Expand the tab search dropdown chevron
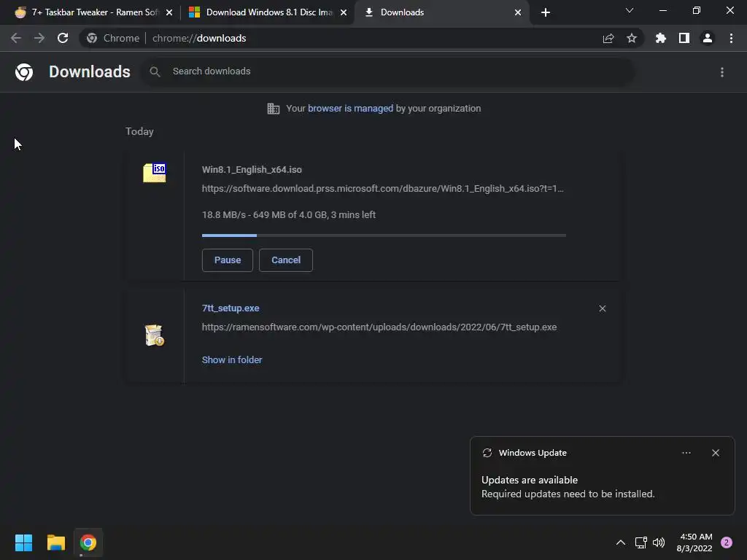Image resolution: width=747 pixels, height=560 pixels. pos(630,10)
